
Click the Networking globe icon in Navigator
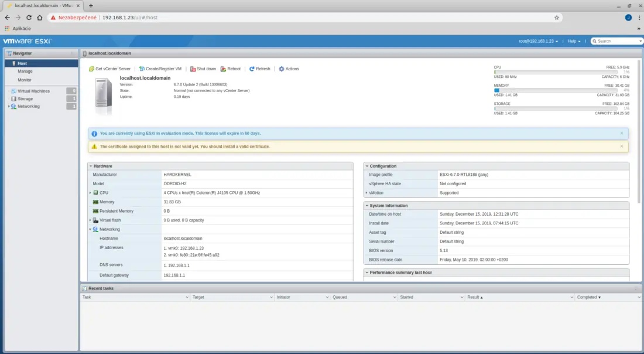click(x=13, y=107)
